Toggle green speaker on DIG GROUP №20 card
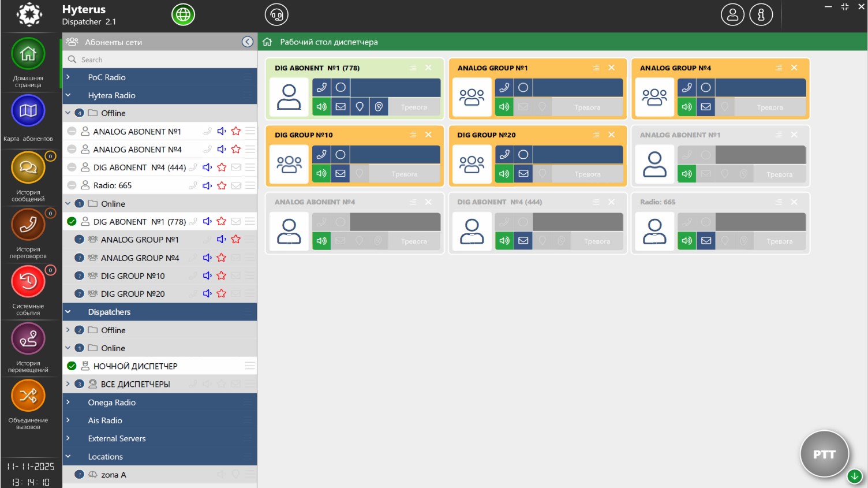The width and height of the screenshot is (868, 488). coord(504,173)
